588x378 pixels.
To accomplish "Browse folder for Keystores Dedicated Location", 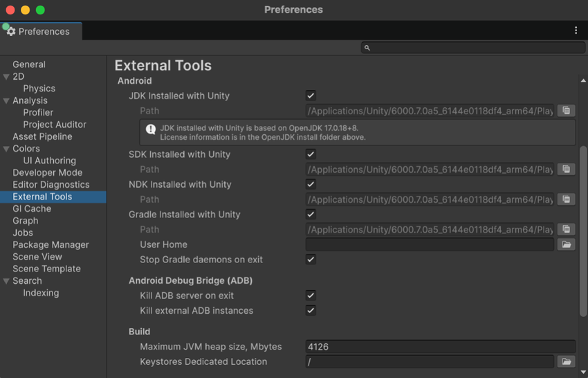I will pos(567,361).
